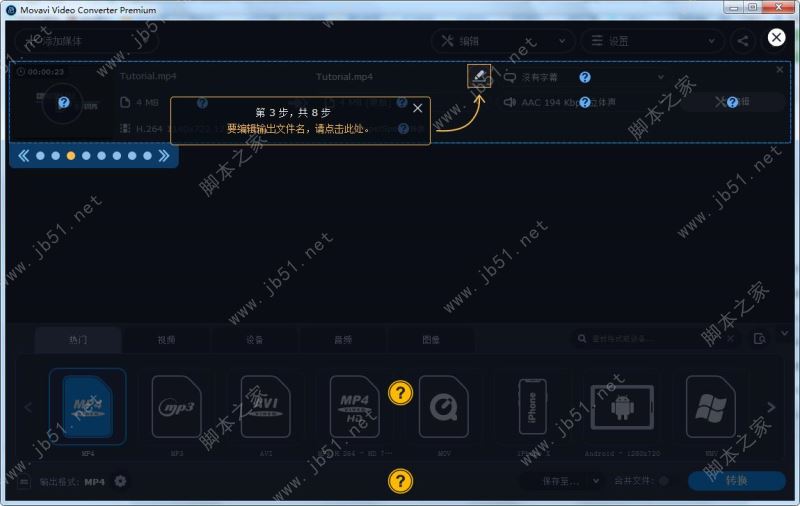This screenshot has width=800, height=506.
Task: Click the pencil icon to rename output file
Action: click(479, 76)
